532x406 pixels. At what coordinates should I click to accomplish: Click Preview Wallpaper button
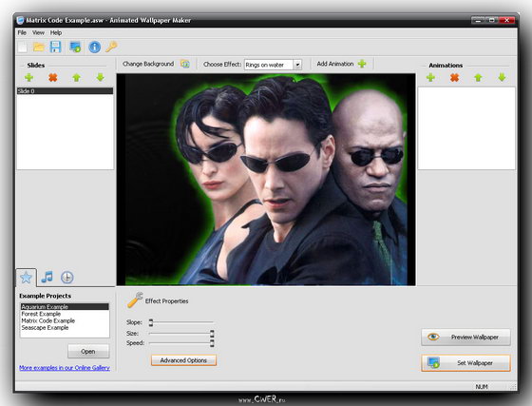465,338
